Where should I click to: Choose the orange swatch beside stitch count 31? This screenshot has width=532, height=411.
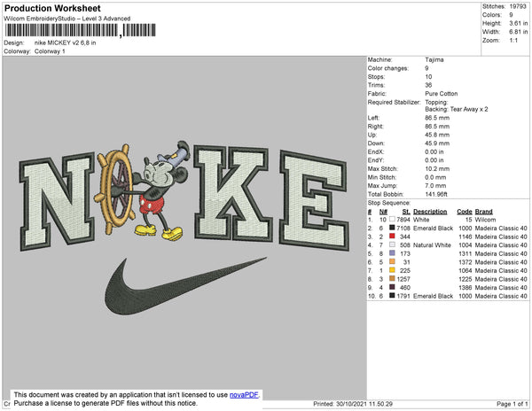392,261
